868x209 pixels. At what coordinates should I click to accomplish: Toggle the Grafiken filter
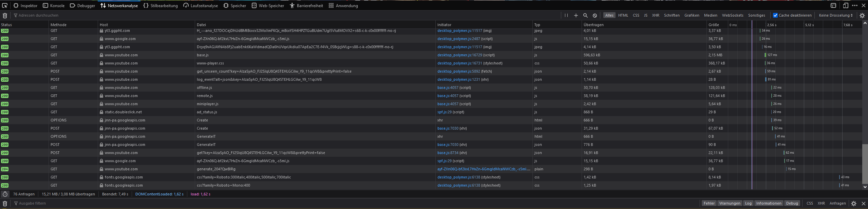692,15
